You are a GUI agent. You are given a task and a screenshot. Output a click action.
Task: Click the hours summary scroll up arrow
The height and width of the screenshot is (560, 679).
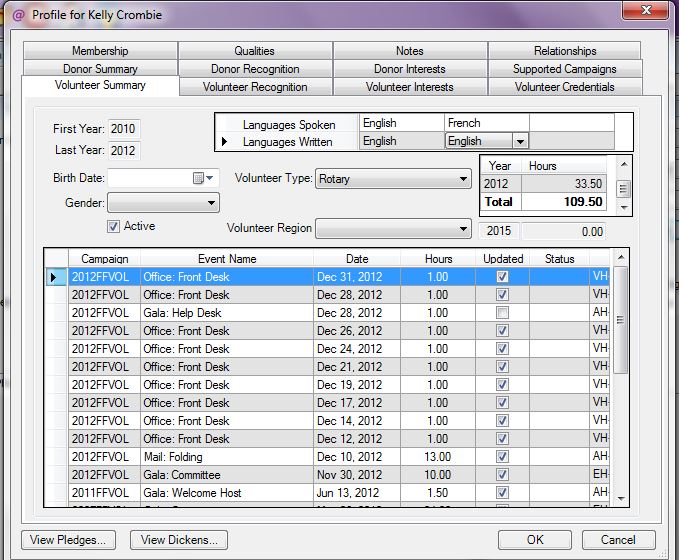click(x=624, y=164)
